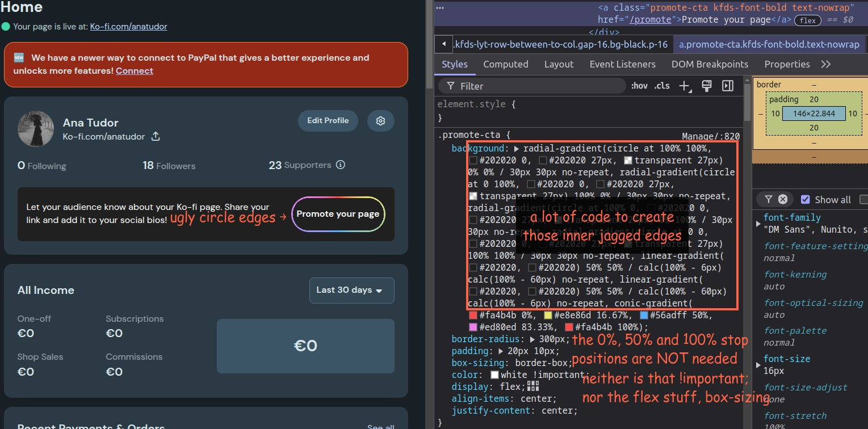
Task: Click the padding label in the box model
Action: (783, 99)
